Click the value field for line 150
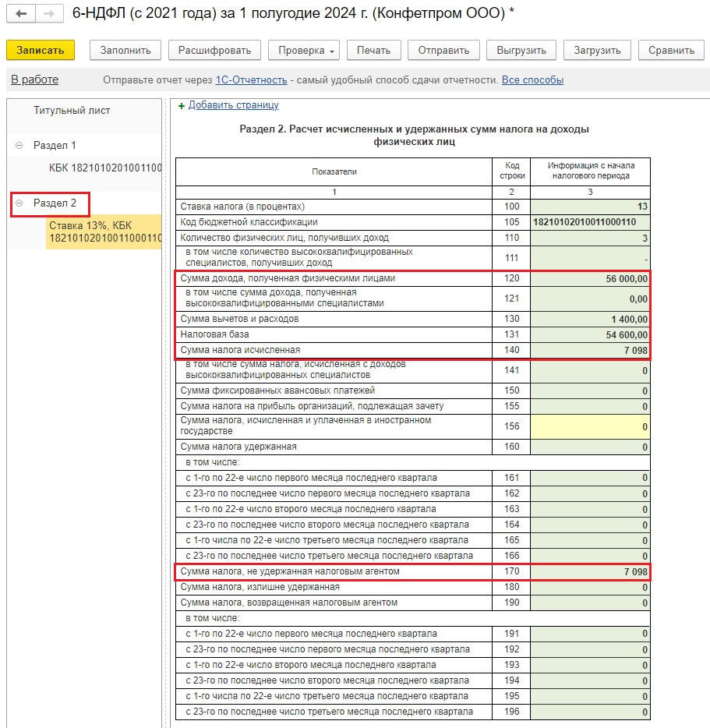The width and height of the screenshot is (710, 728). 590,391
